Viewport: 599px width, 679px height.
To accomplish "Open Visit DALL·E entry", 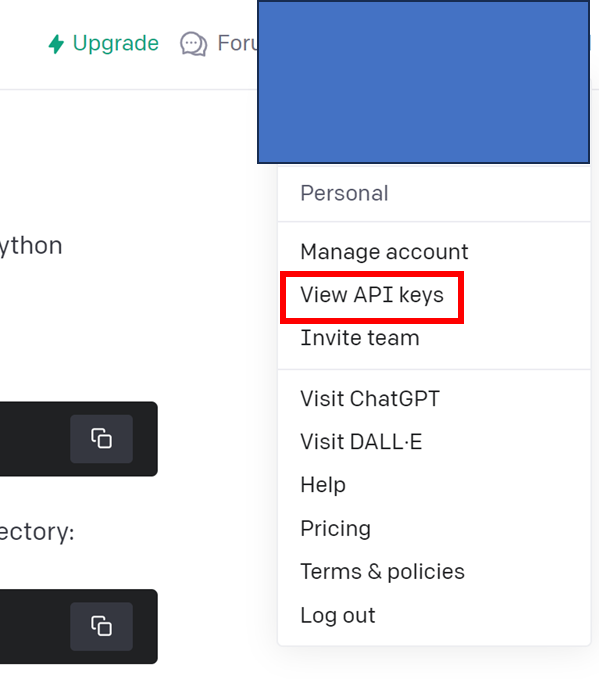I will pyautogui.click(x=361, y=442).
